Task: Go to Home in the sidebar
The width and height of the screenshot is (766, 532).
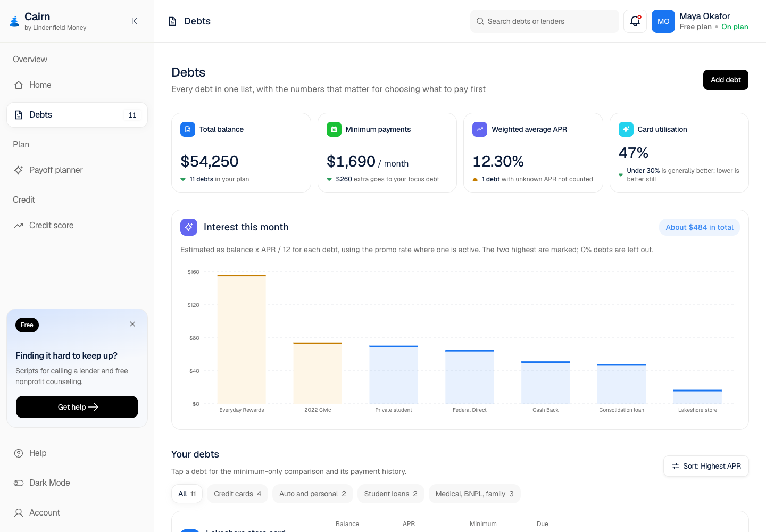Action: [x=77, y=85]
